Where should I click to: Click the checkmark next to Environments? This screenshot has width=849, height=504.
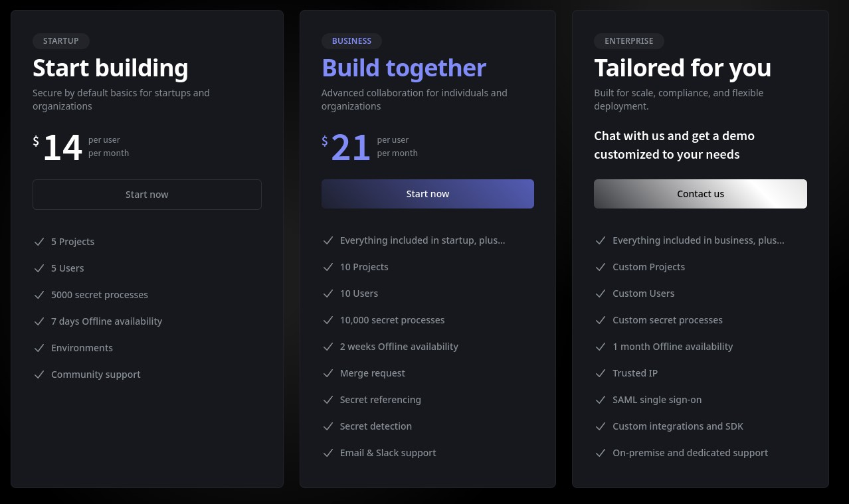coord(39,348)
